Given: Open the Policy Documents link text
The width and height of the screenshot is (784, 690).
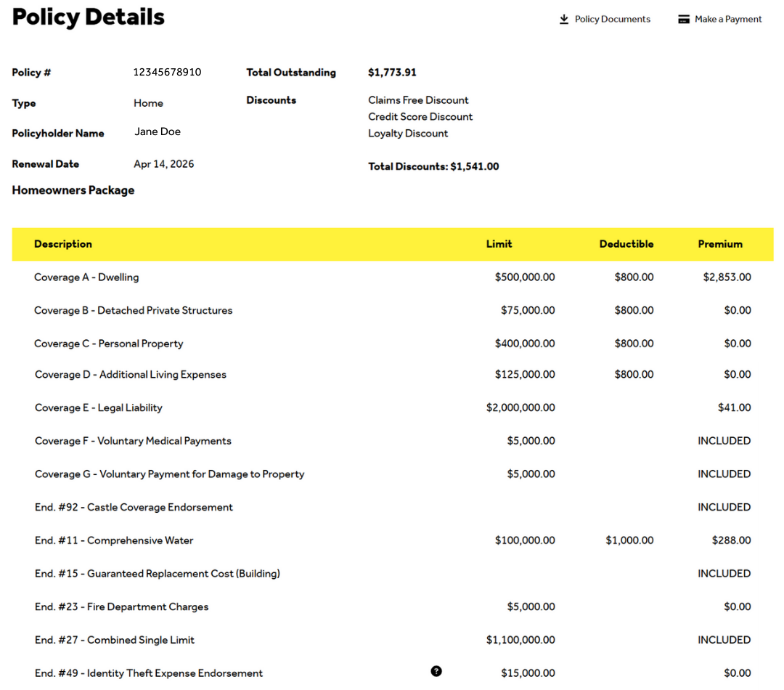Looking at the screenshot, I should 612,20.
